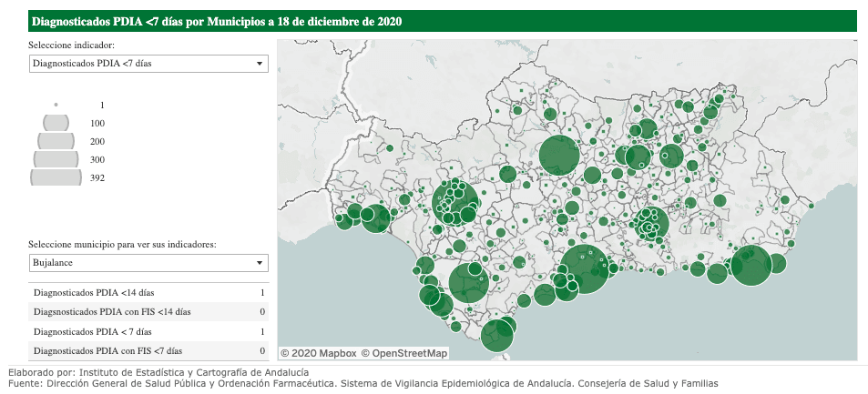Click the legend symbol for value 200
Viewport: 868px width, 394px height.
click(56, 141)
